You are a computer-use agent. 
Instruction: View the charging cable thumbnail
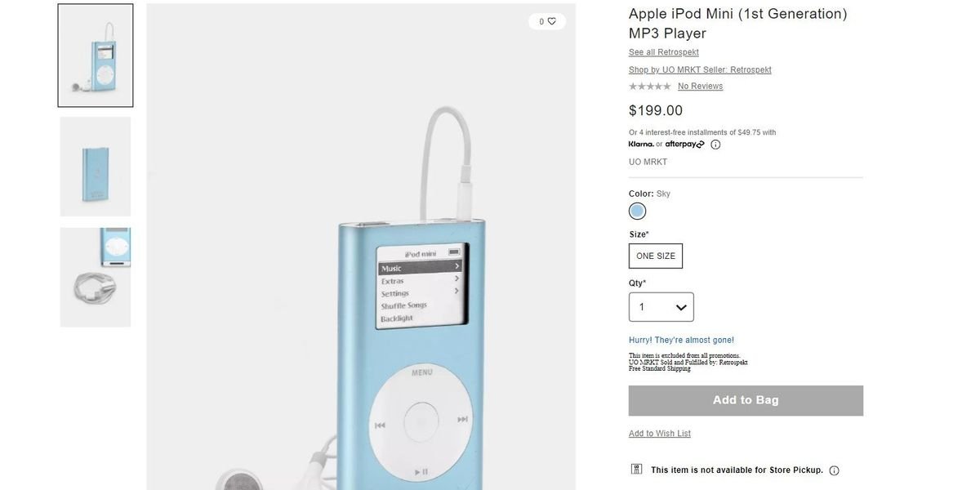coord(96,278)
